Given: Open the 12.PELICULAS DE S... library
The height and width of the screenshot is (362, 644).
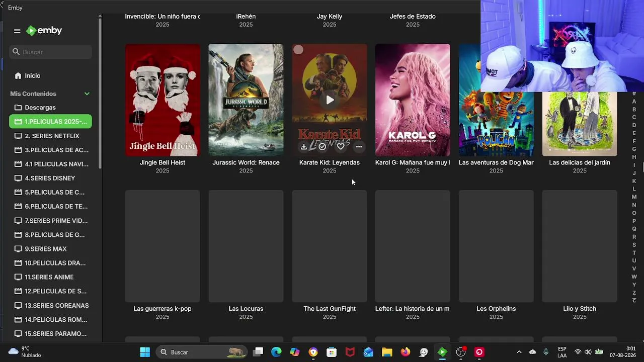Looking at the screenshot, I should click(x=50, y=291).
